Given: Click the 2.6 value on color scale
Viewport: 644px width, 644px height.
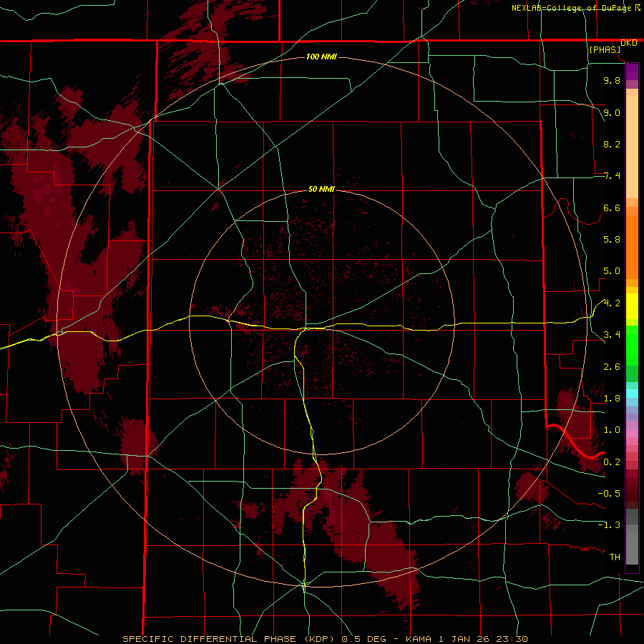Looking at the screenshot, I should click(612, 367).
